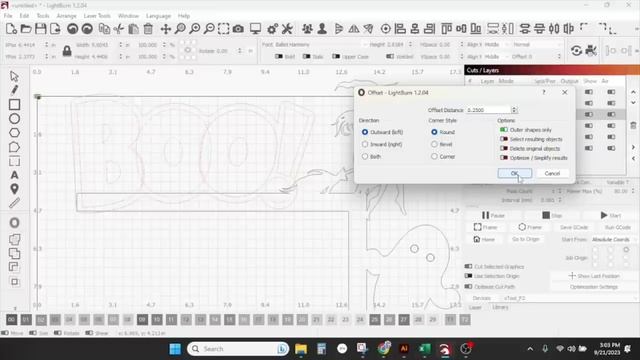Cancel the Offset dialog
Viewport: 640px width, 360px height.
coord(552,173)
